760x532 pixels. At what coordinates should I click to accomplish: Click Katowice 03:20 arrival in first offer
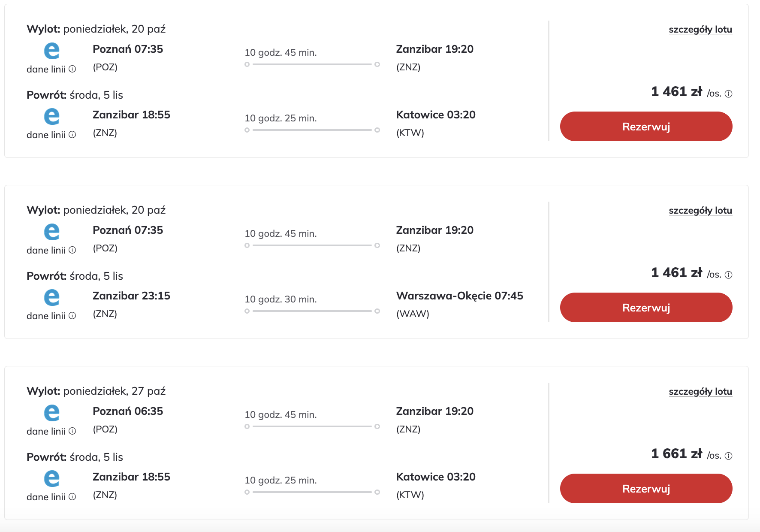tap(435, 115)
